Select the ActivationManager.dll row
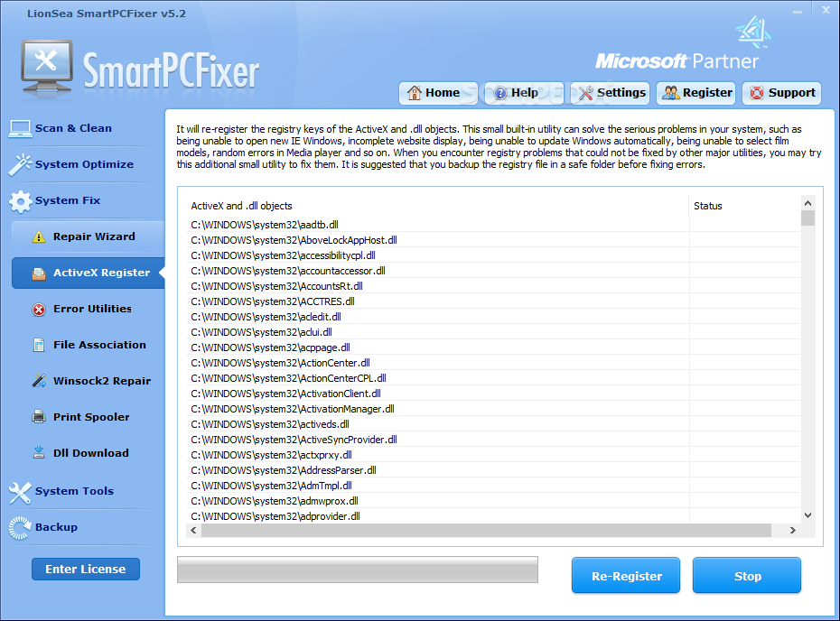Image resolution: width=840 pixels, height=621 pixels. point(493,409)
